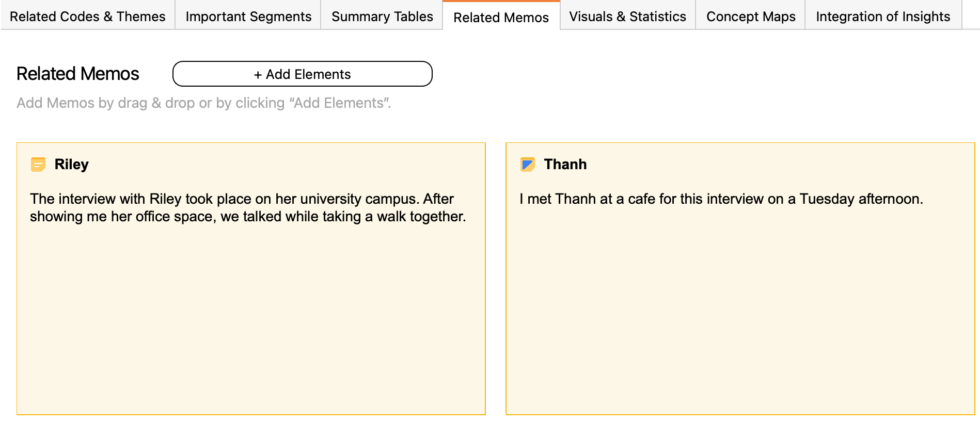Switch to the Concept Maps tab
980x424 pixels.
tap(751, 17)
